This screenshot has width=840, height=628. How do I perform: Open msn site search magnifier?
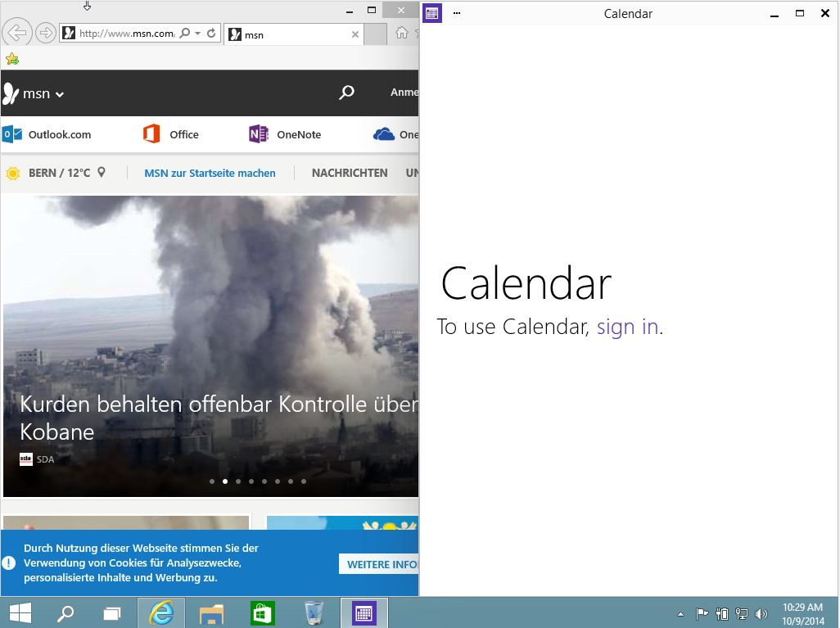pyautogui.click(x=346, y=93)
